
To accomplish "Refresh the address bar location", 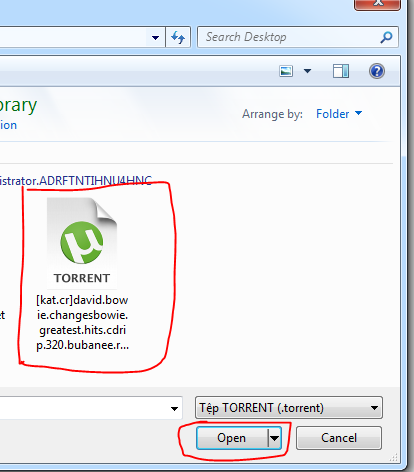I will 178,37.
